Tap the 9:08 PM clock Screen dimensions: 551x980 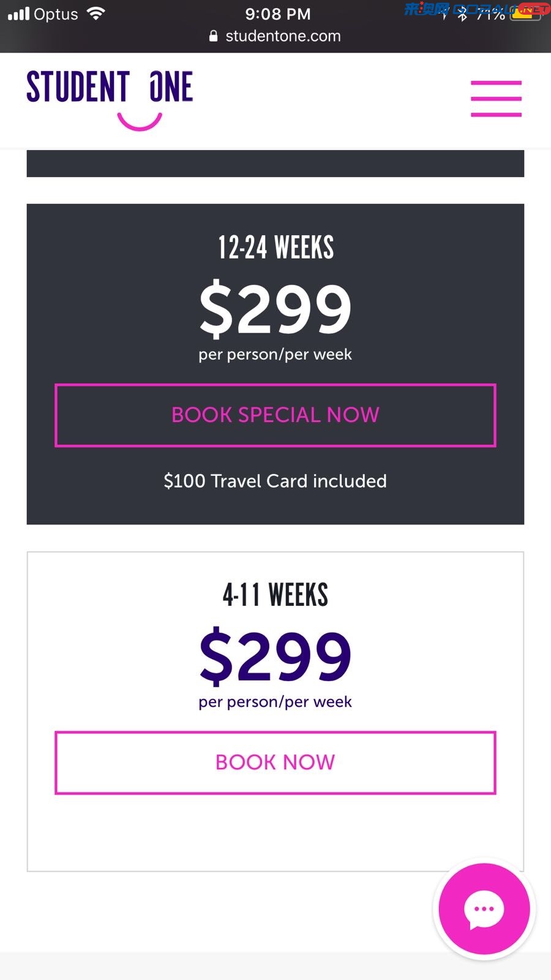(x=278, y=13)
